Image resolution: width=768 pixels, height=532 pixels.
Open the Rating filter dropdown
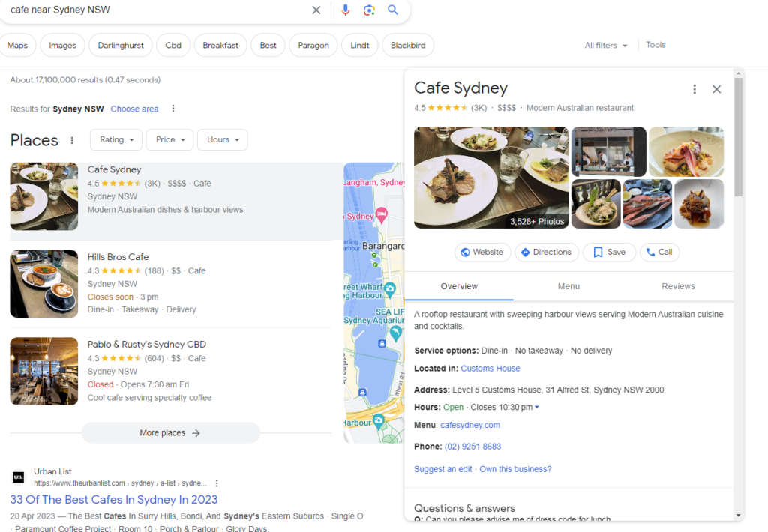[x=116, y=139]
